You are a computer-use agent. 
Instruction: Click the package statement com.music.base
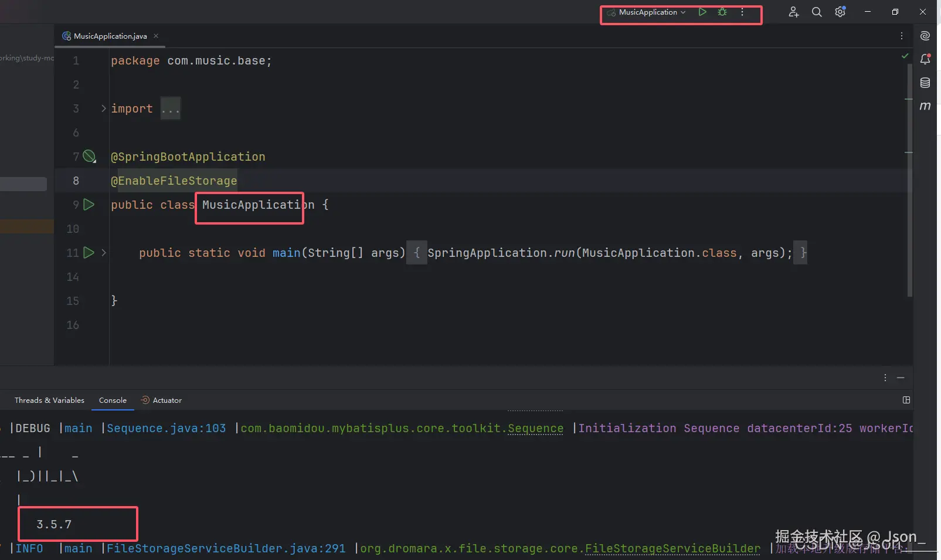tap(192, 60)
